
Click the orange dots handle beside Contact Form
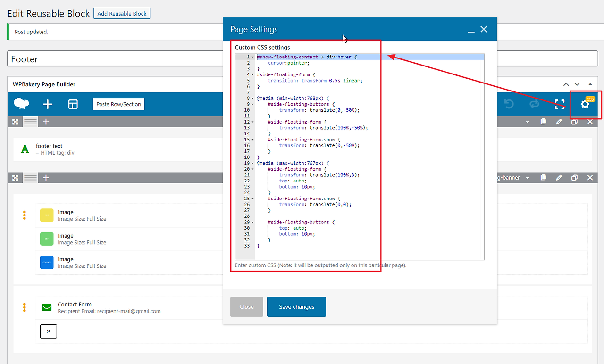(24, 307)
